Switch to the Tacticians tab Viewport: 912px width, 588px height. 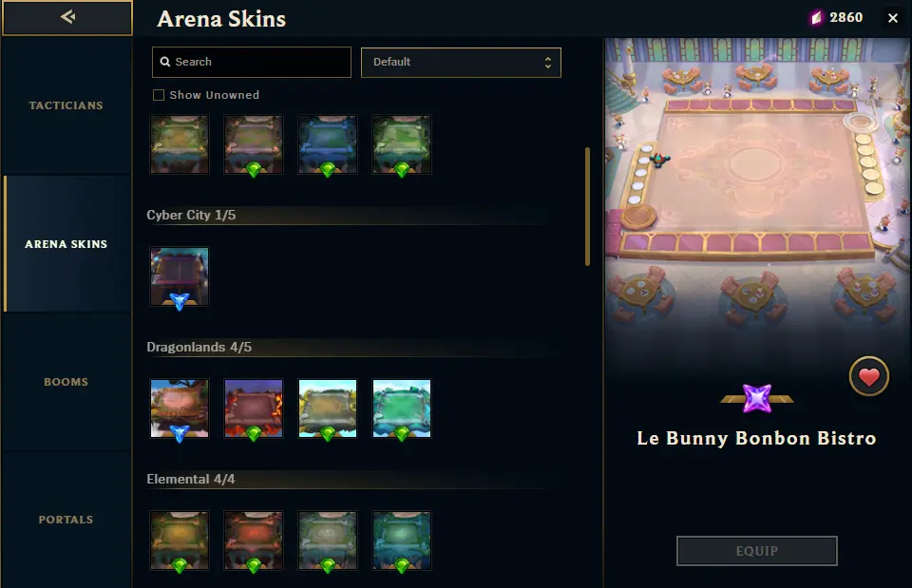[66, 105]
